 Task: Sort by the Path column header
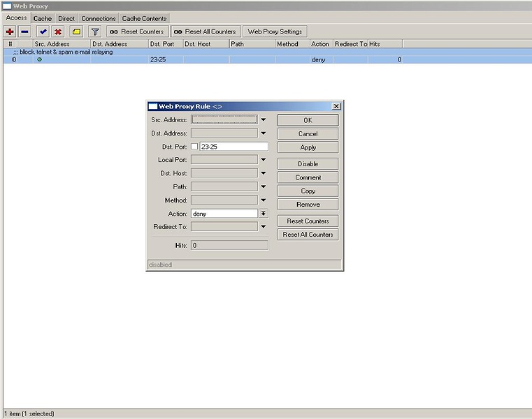point(252,44)
